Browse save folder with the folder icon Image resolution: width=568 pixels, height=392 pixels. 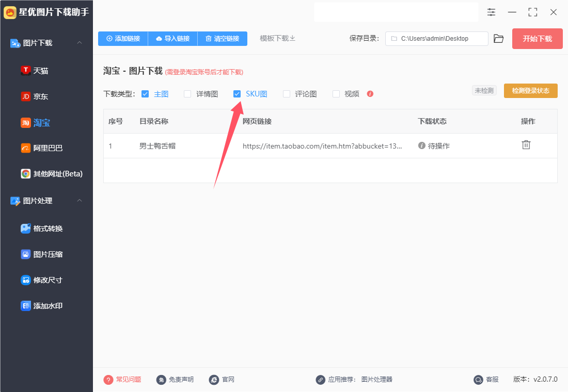pyautogui.click(x=499, y=39)
